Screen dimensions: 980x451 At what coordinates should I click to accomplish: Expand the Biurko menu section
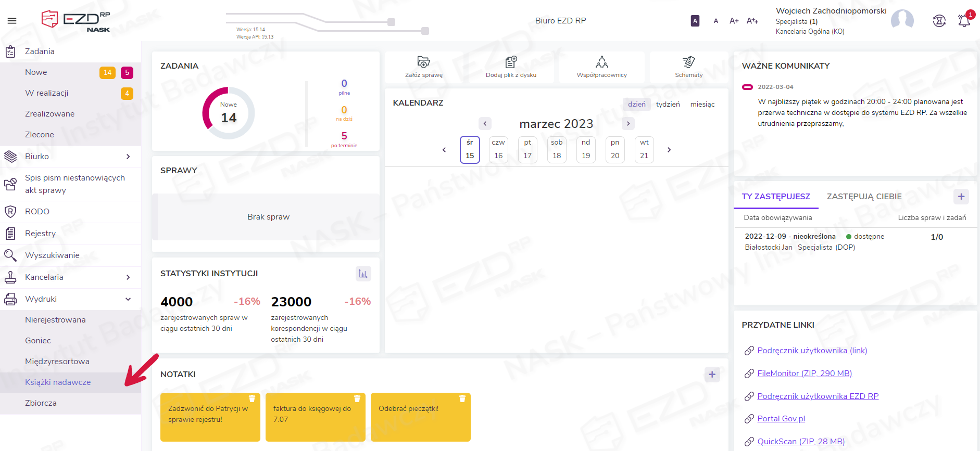pyautogui.click(x=128, y=157)
